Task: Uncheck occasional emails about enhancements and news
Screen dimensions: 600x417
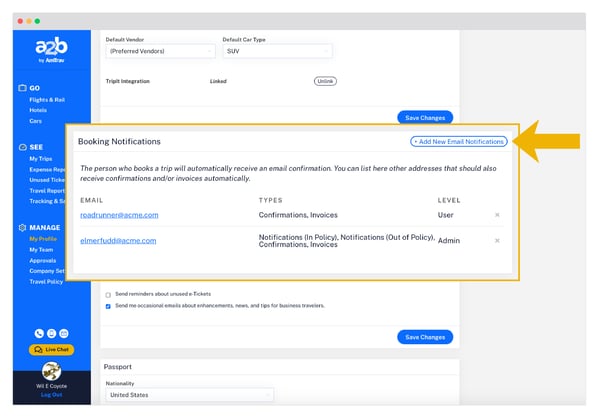Action: 109,306
